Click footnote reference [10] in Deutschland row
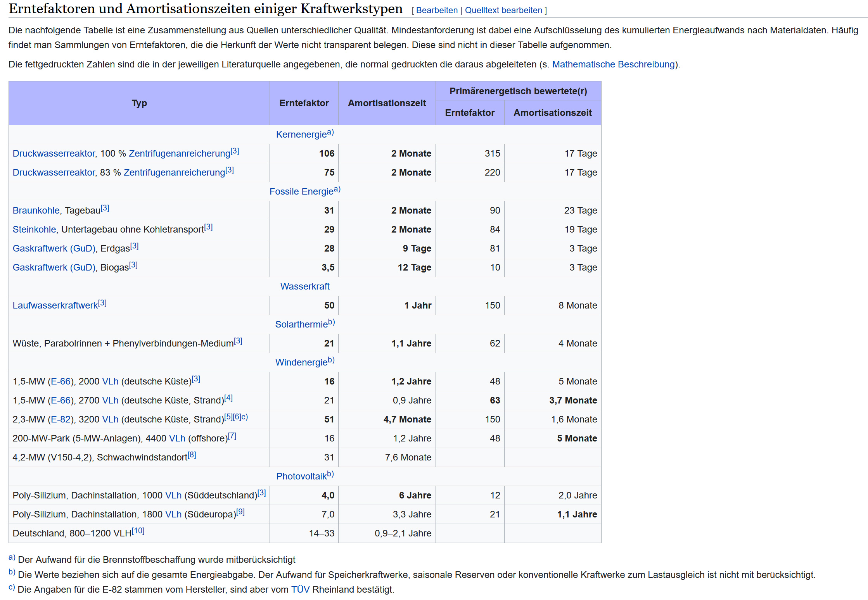868x600 pixels. 138,531
